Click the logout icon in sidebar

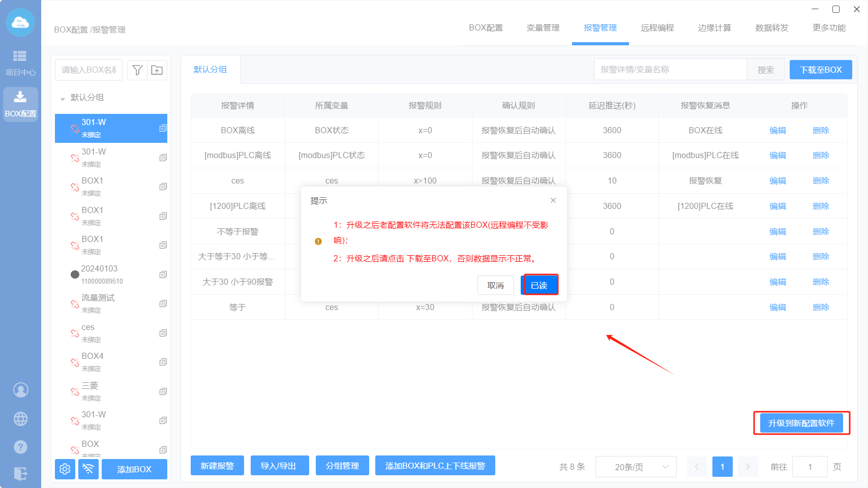(x=20, y=474)
